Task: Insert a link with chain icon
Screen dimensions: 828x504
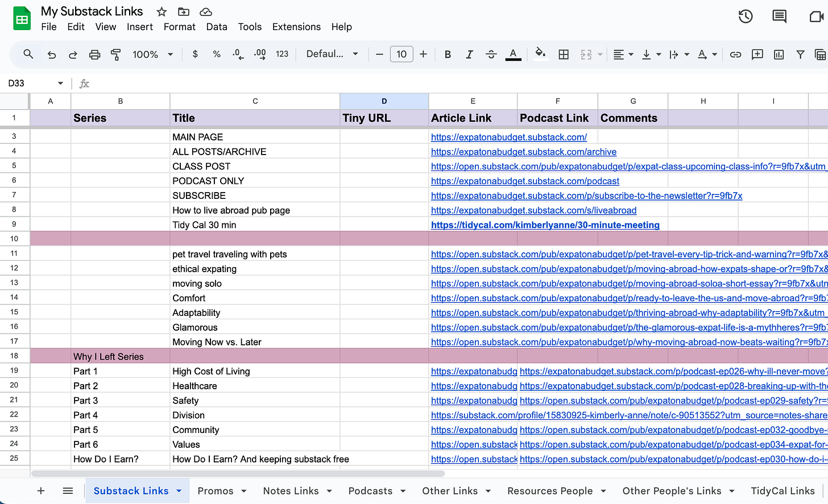Action: click(735, 55)
